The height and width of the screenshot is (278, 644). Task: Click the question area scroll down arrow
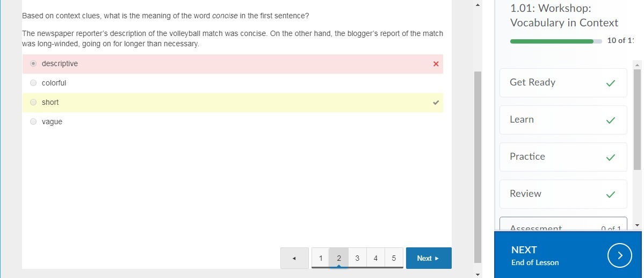tap(477, 274)
